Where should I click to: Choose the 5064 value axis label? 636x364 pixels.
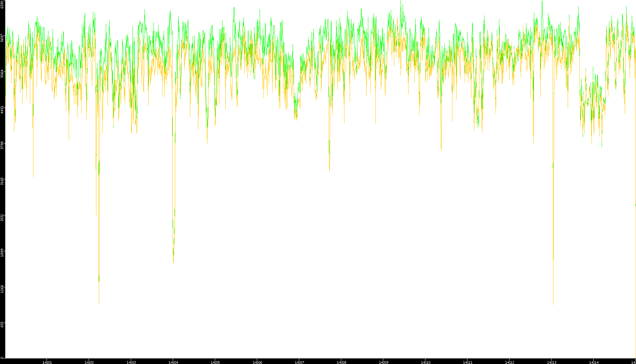(2, 73)
